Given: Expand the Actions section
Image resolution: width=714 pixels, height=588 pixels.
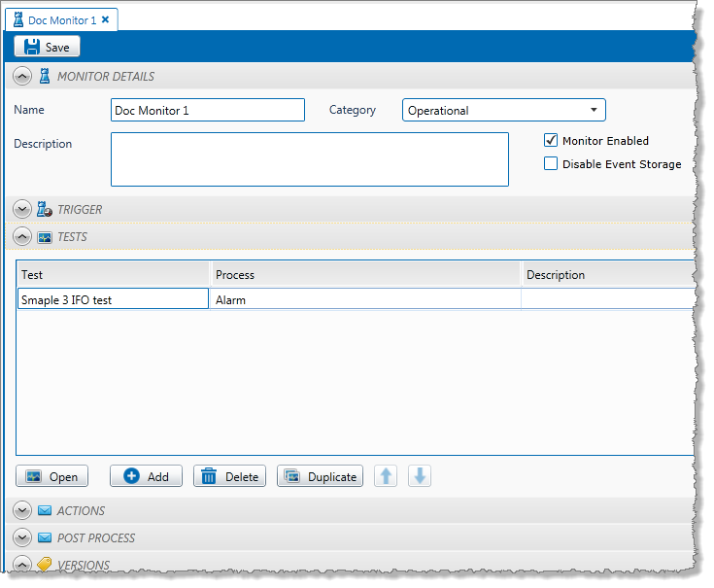Looking at the screenshot, I should [x=21, y=511].
